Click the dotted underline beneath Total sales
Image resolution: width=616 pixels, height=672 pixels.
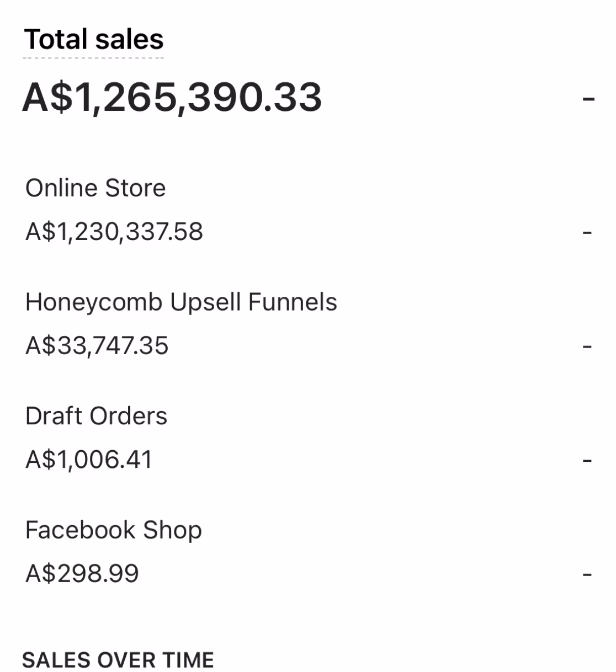coord(94,57)
